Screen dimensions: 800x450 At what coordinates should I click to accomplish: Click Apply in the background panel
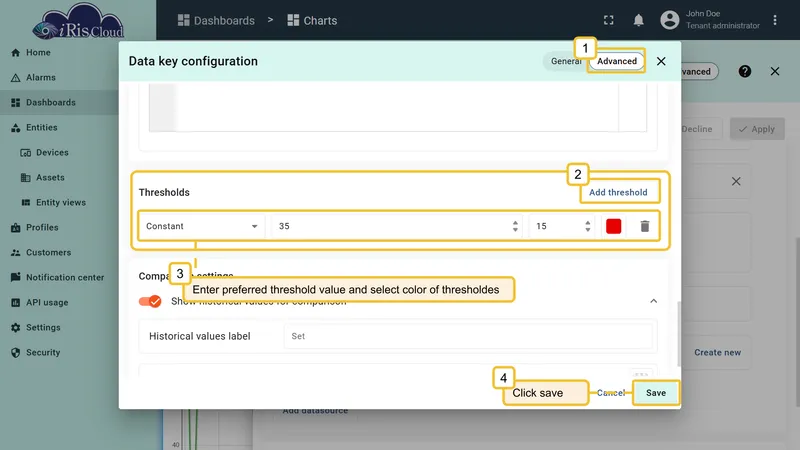coord(757,129)
